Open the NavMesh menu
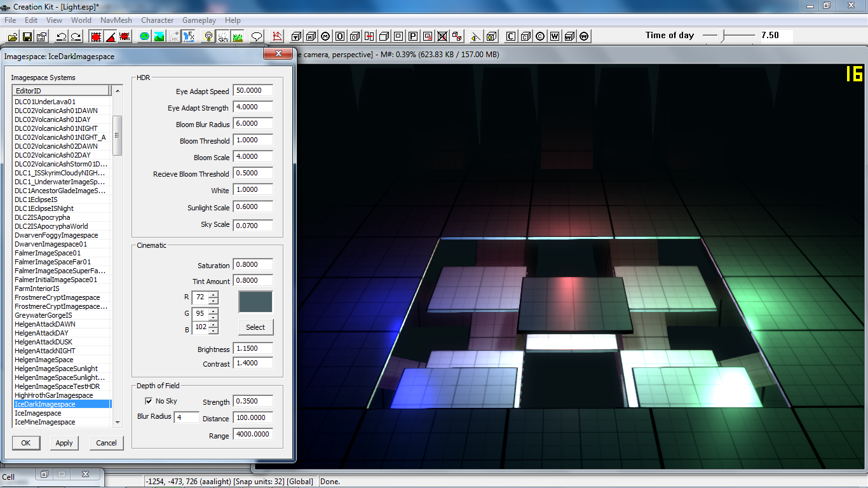This screenshot has width=868, height=488. tap(116, 20)
